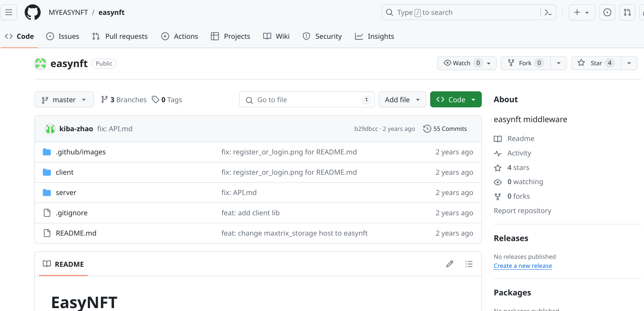Open the README.md file name
The width and height of the screenshot is (644, 311).
[x=76, y=233]
